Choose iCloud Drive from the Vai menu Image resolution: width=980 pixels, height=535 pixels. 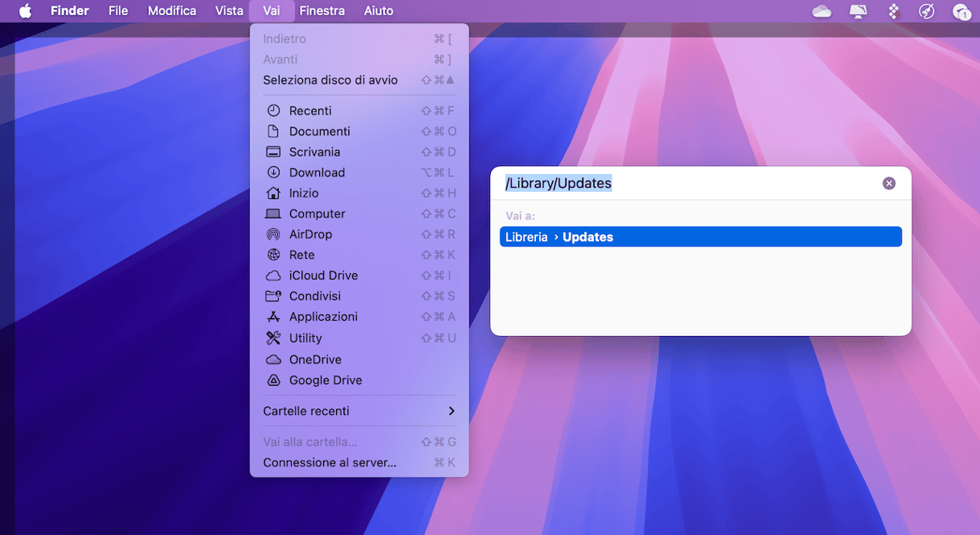tap(359, 276)
